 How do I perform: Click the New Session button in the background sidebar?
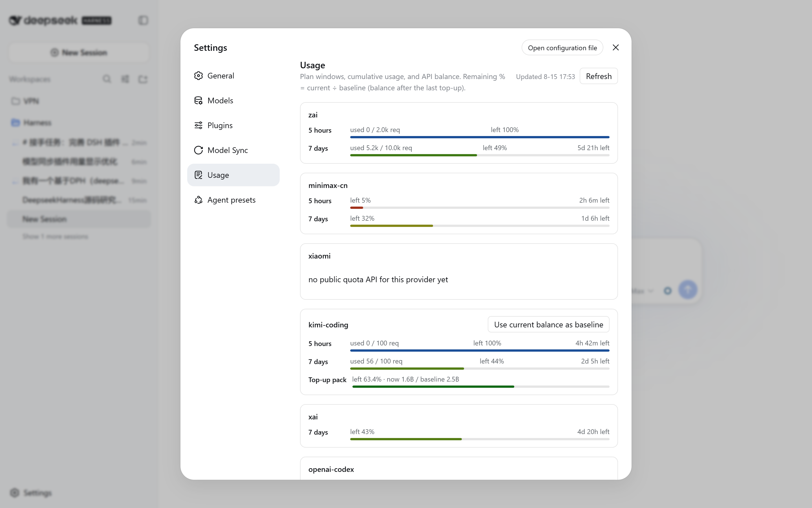[x=79, y=52]
